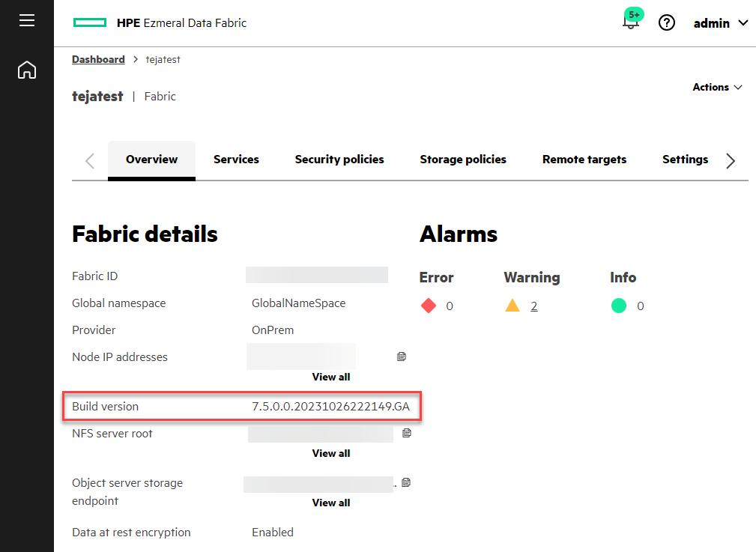Click the Global namespace label

click(118, 303)
